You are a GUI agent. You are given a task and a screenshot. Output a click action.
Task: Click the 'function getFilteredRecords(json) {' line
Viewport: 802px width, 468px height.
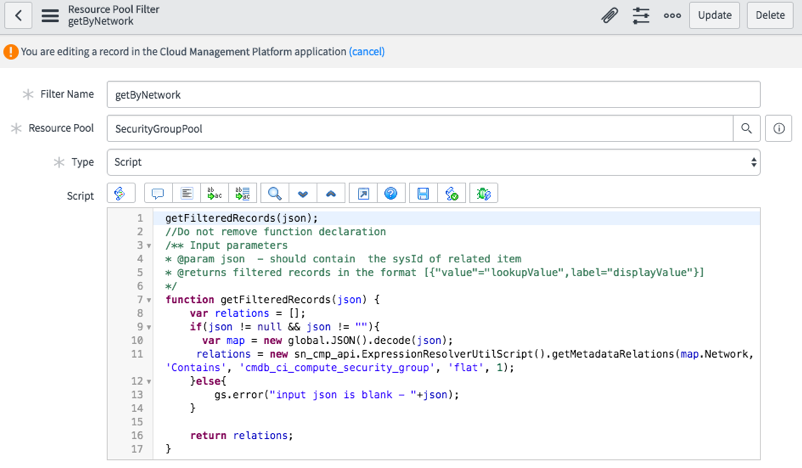point(273,299)
